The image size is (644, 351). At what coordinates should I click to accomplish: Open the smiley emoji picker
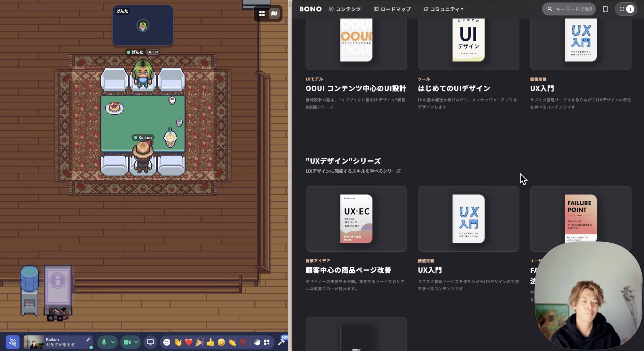(x=167, y=342)
